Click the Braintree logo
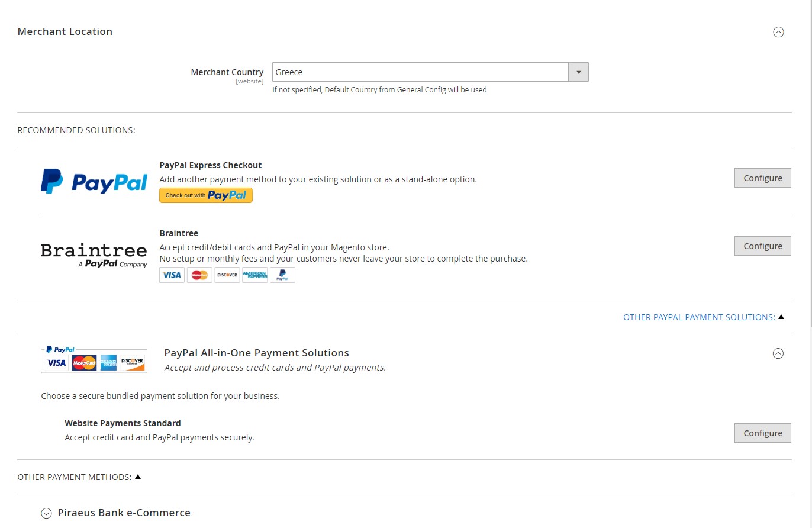Viewport: 812px width, 528px height. 94,253
